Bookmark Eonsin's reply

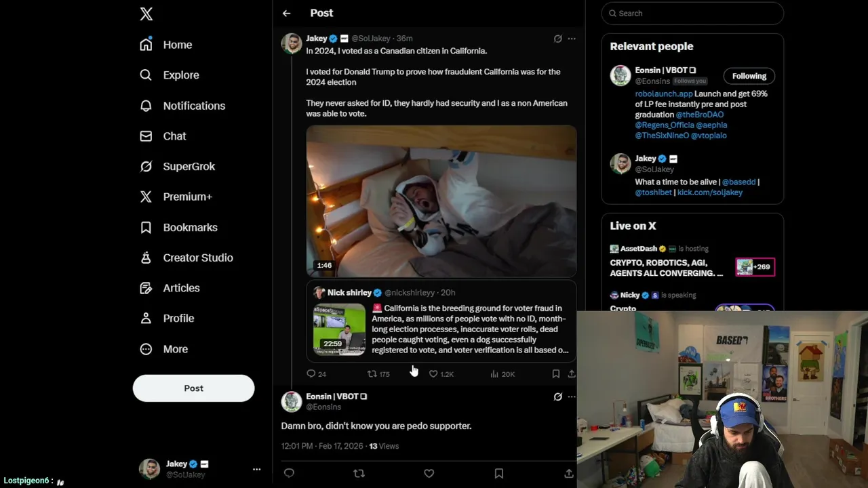pos(499,473)
